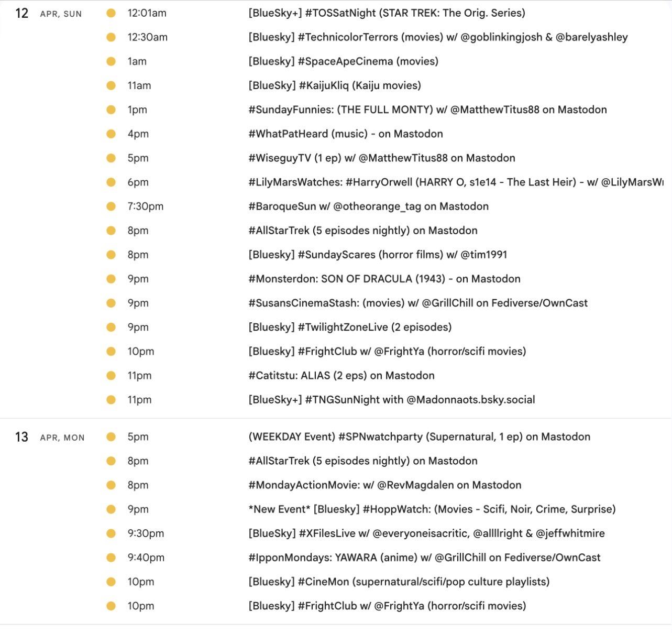
Task: Select the #TechnicolorTerrors movies event
Action: [x=438, y=37]
